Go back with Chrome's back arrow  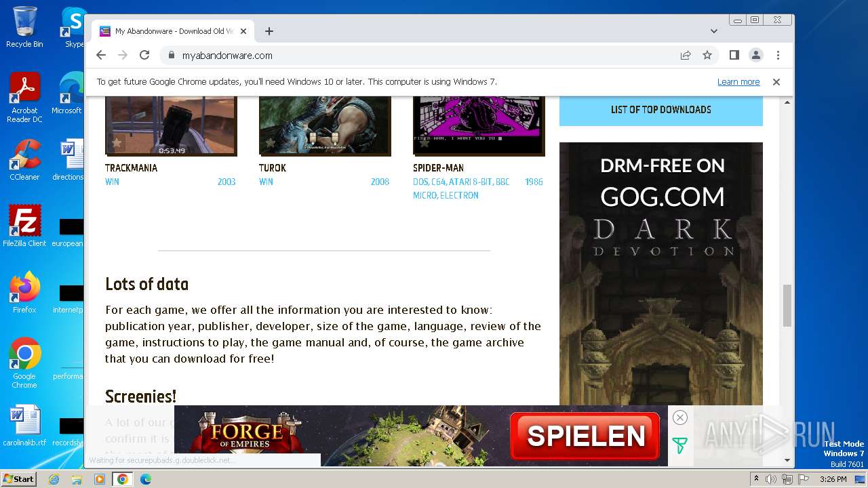101,56
